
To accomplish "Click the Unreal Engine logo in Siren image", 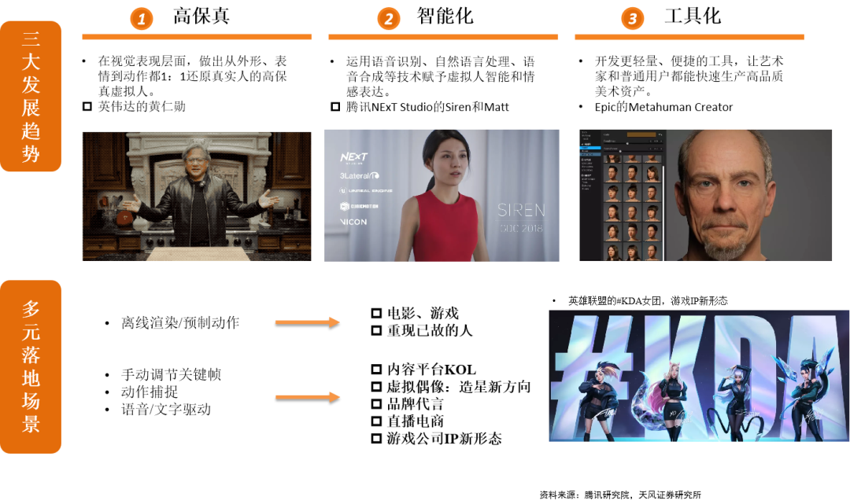I will (366, 190).
